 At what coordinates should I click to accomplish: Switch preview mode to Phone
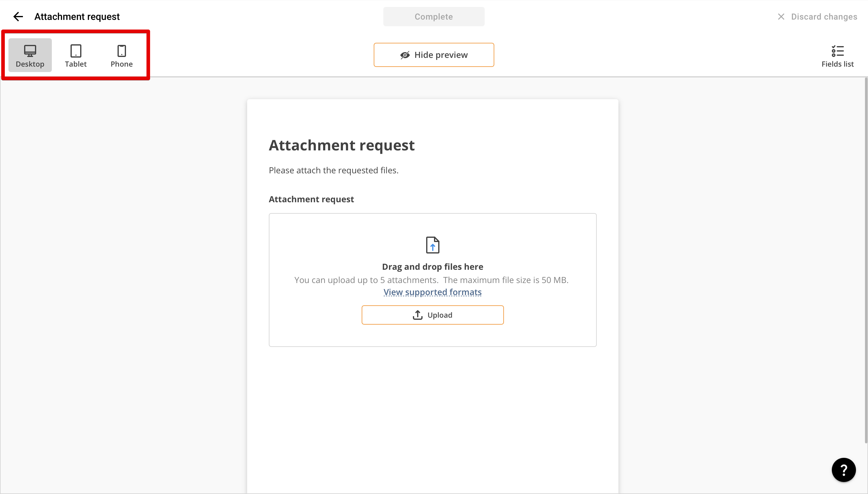tap(121, 55)
